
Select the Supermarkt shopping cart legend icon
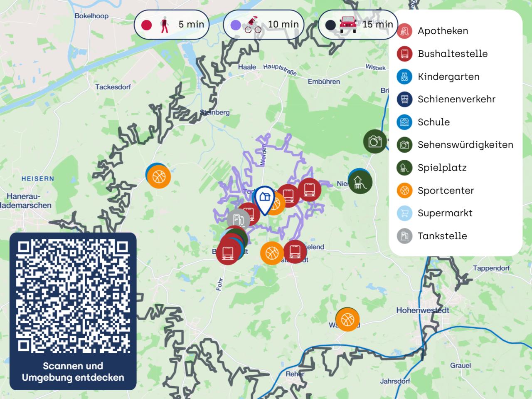click(404, 213)
